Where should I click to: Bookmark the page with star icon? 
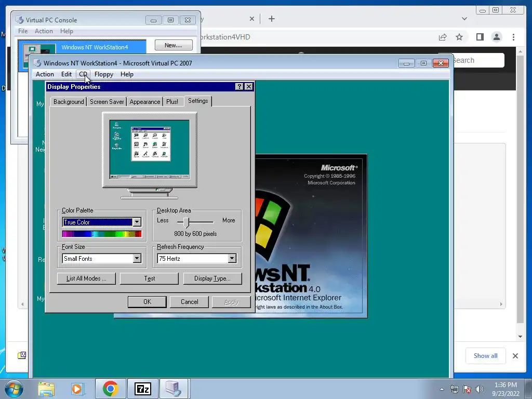click(459, 37)
